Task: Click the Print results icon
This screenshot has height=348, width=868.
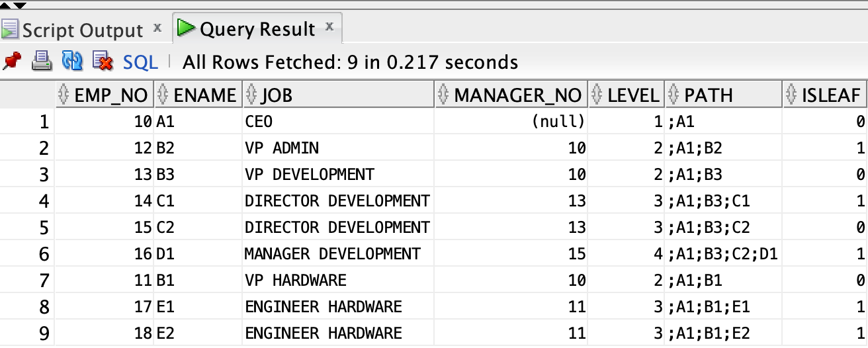Action: pyautogui.click(x=42, y=62)
